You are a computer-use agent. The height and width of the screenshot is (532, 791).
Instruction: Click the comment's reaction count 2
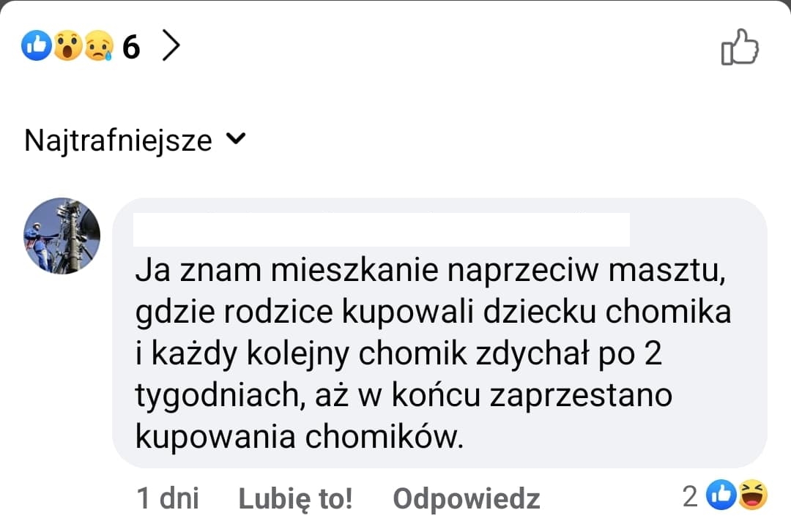(x=690, y=495)
